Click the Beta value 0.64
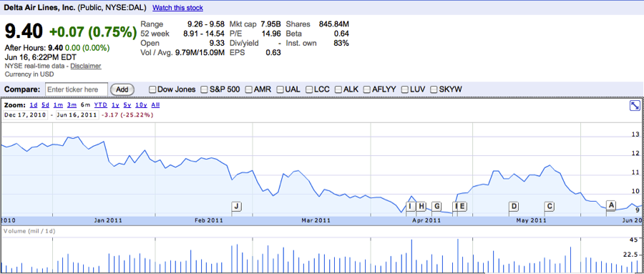The width and height of the screenshot is (644, 274). [341, 34]
